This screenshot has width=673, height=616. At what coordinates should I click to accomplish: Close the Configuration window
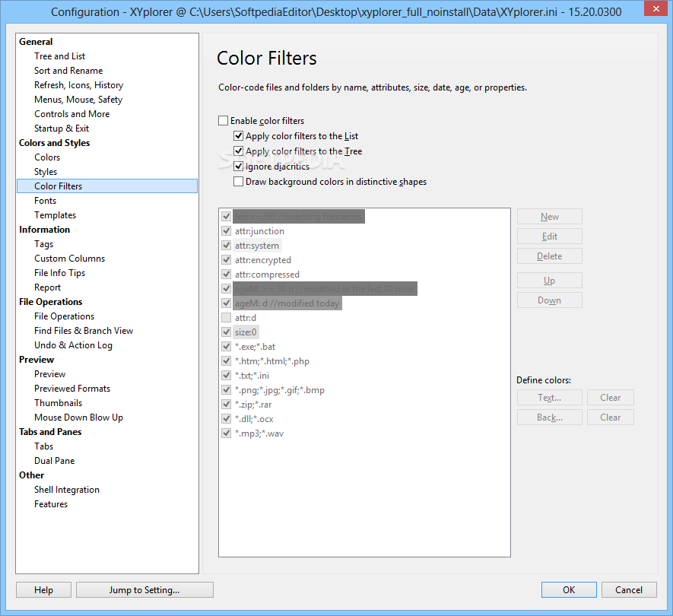click(656, 9)
